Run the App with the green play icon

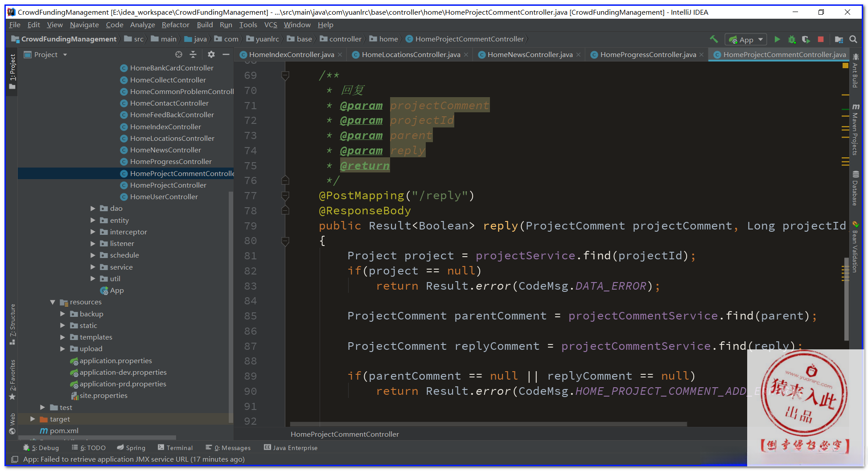pos(777,39)
